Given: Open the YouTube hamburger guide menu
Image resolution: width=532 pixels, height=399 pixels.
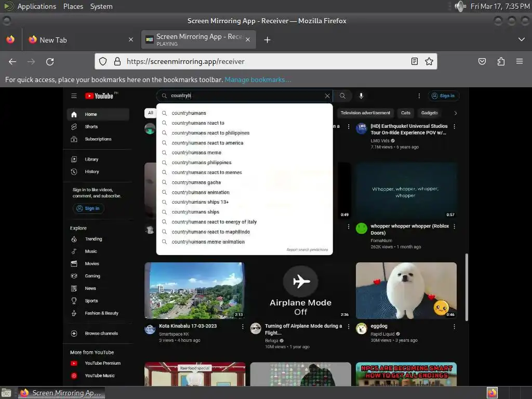Looking at the screenshot, I should [x=74, y=96].
